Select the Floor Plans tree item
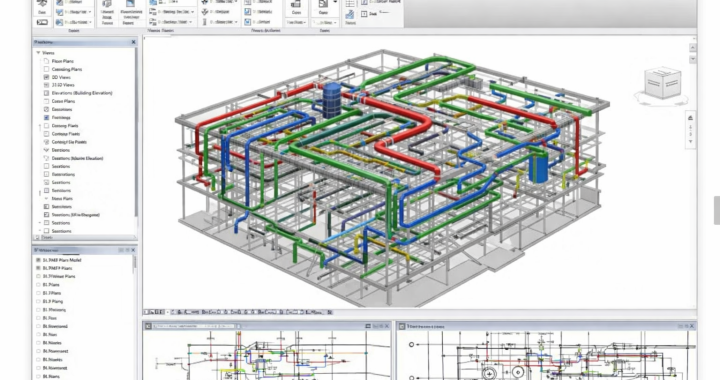This screenshot has height=380, width=720. point(62,61)
